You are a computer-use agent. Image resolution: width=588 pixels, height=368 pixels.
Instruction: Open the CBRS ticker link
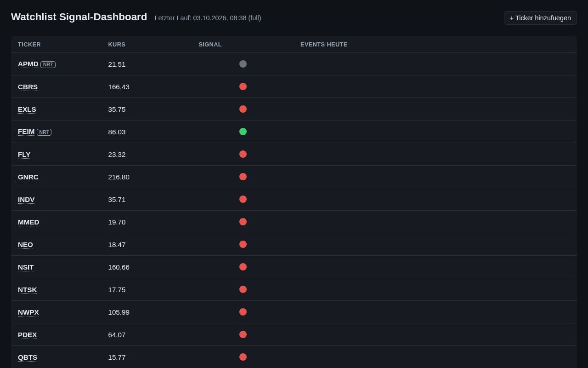(x=28, y=86)
